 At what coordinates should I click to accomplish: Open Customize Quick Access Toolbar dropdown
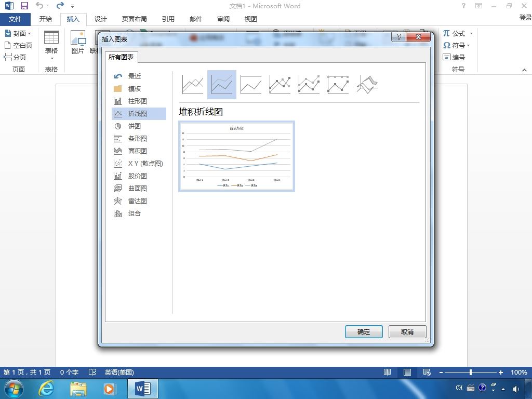point(72,6)
